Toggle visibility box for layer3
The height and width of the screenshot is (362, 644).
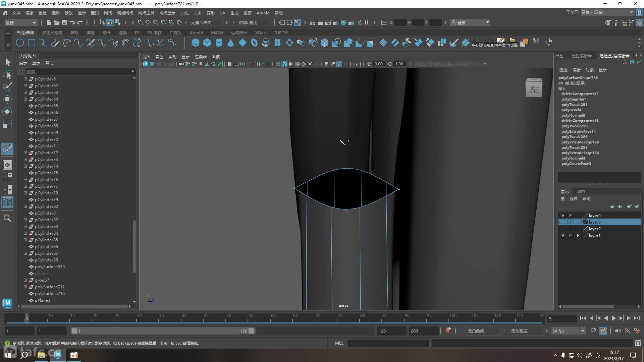pyautogui.click(x=562, y=222)
